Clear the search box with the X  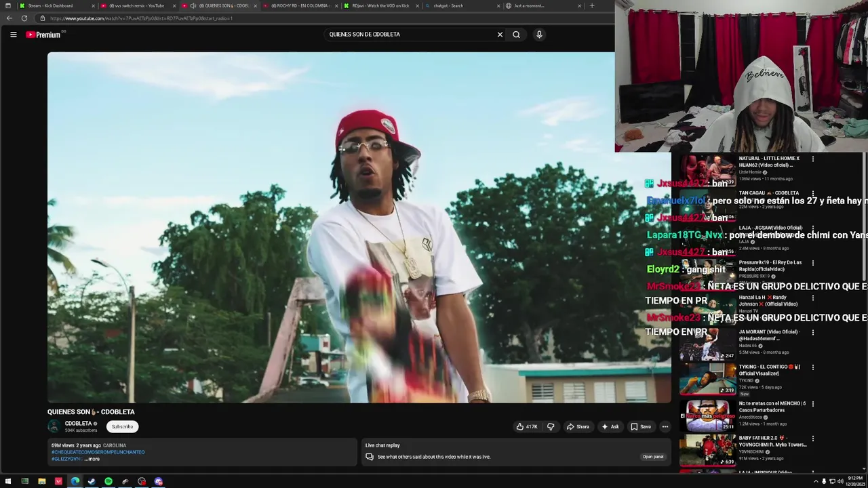click(500, 35)
